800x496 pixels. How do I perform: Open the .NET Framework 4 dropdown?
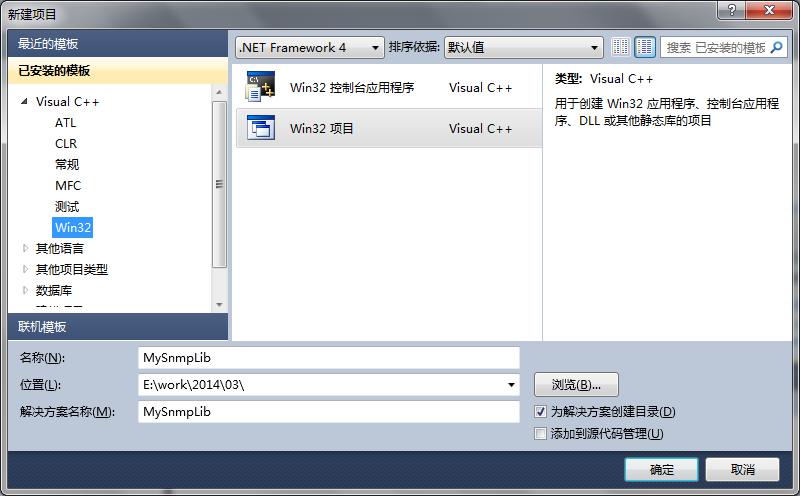point(310,48)
